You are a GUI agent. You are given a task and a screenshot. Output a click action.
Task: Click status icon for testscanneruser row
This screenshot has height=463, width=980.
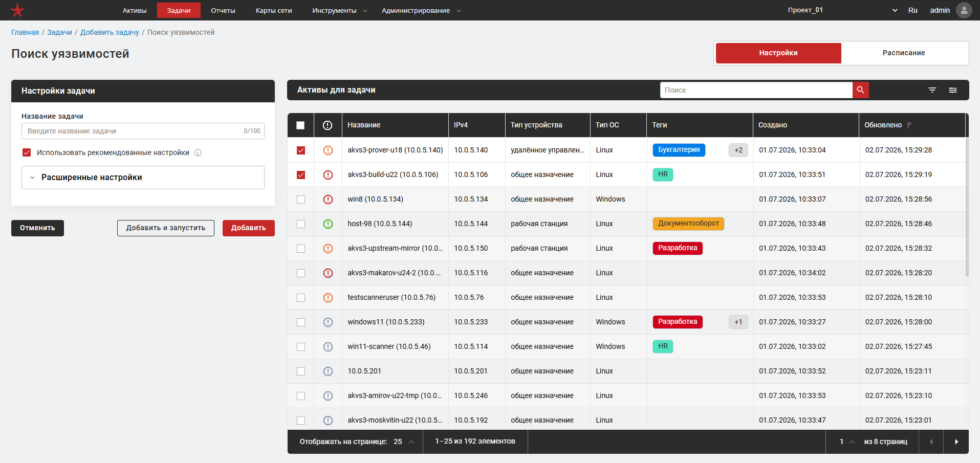(x=328, y=298)
